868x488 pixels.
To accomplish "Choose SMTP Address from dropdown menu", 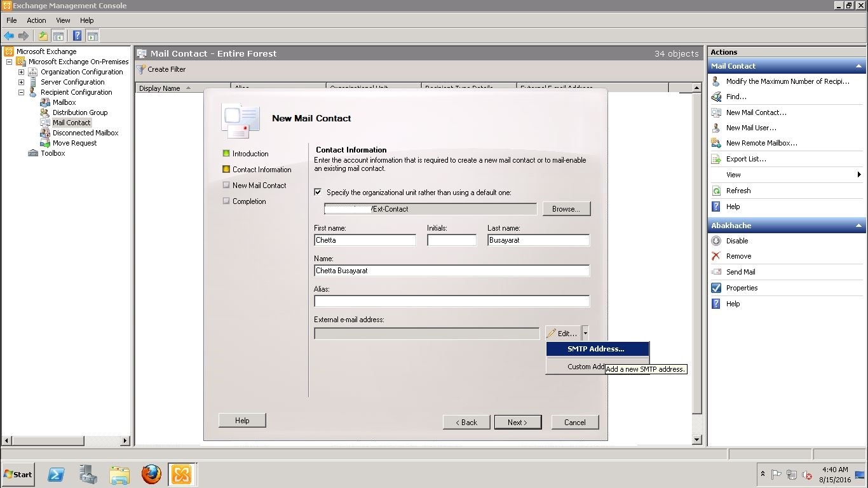I will 597,349.
